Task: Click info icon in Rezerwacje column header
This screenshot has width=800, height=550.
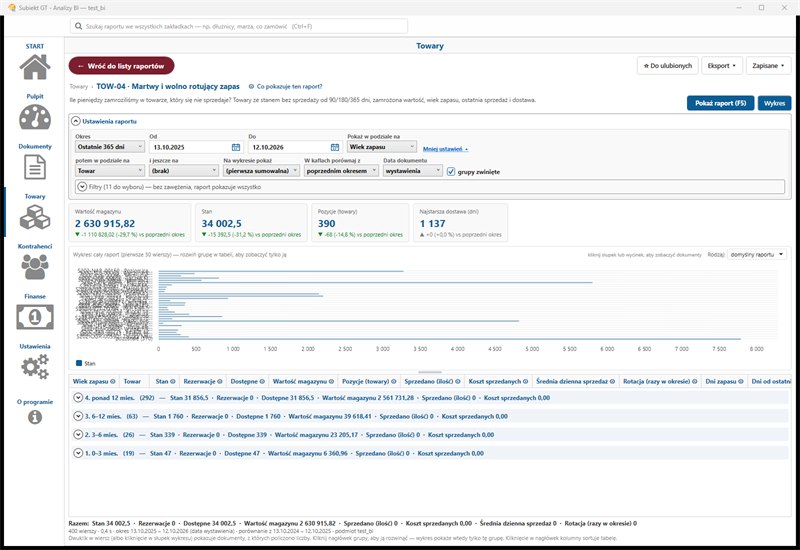Action: coord(220,381)
